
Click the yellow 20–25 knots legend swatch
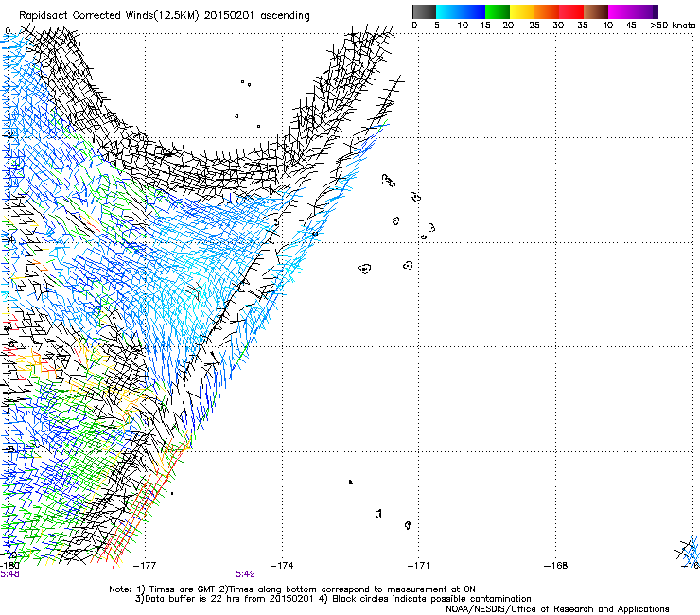[x=522, y=11]
